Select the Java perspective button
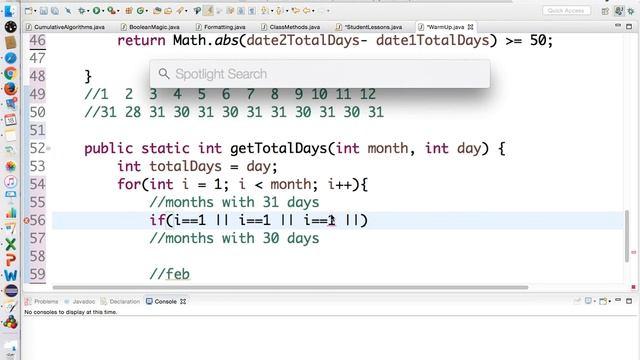The image size is (640, 360). [x=619, y=11]
